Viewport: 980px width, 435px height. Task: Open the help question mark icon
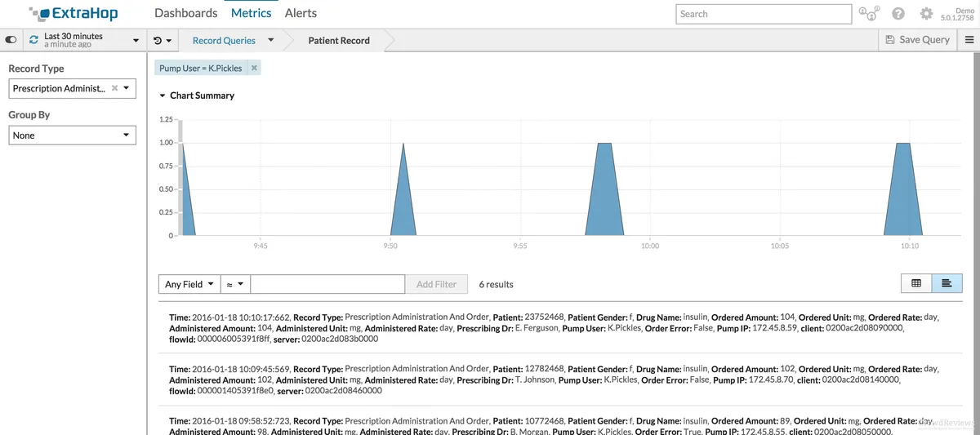point(898,14)
